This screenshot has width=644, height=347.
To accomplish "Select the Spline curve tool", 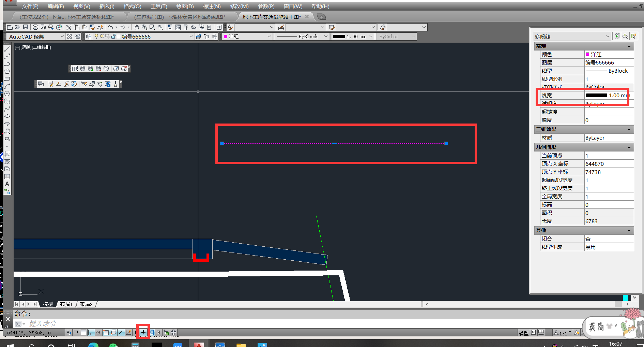I will [7, 109].
